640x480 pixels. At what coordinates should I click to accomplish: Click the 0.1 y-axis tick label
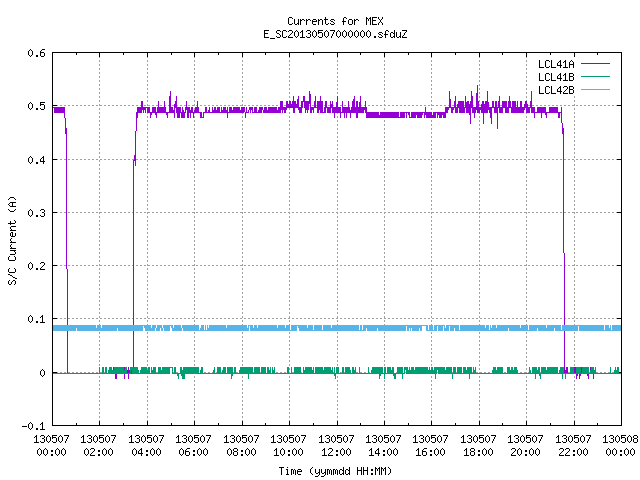(36, 319)
